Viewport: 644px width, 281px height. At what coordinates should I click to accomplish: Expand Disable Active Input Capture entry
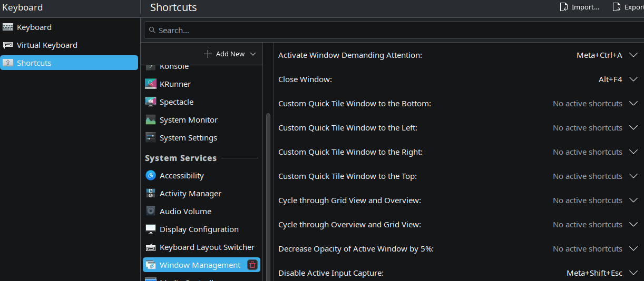pos(633,273)
